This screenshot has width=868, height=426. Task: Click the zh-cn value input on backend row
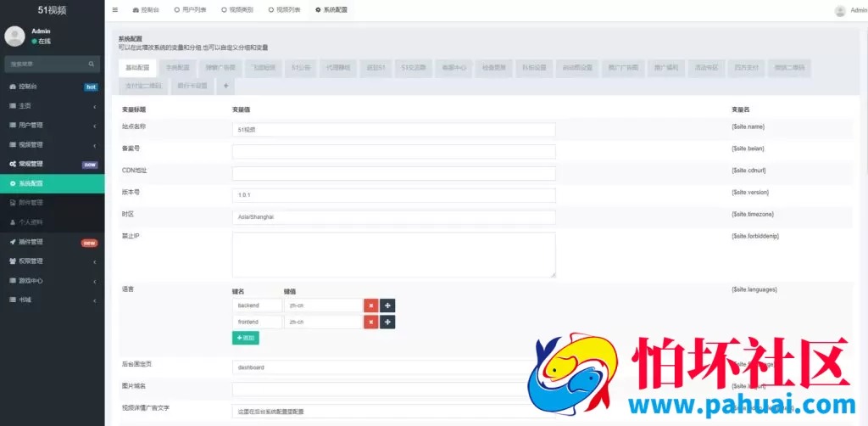tap(323, 305)
